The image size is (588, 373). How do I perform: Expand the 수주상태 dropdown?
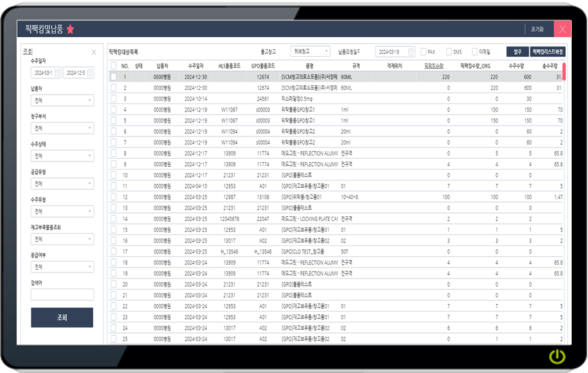(x=62, y=156)
